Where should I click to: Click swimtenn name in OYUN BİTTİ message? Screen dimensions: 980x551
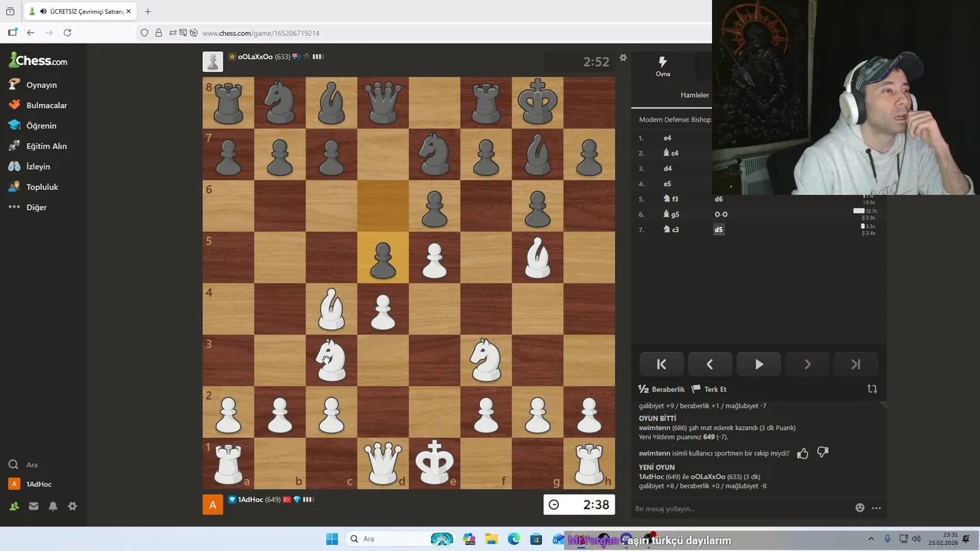655,428
